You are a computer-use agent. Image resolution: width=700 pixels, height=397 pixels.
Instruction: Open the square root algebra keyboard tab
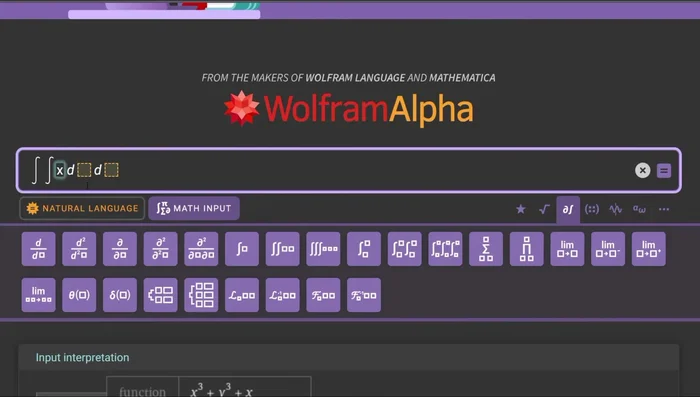(544, 209)
